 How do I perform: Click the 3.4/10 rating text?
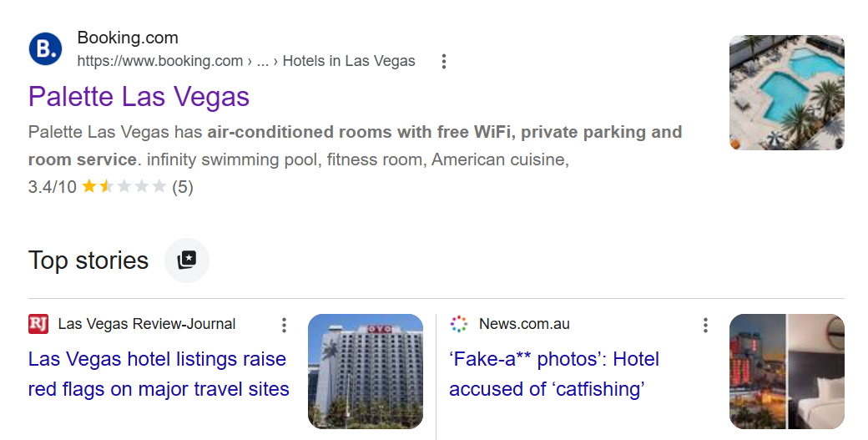[x=53, y=186]
